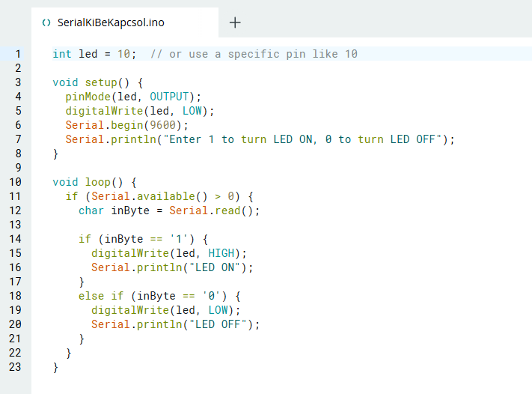The height and width of the screenshot is (394, 532).
Task: Click on 'void loop()' declaration
Action: [94, 182]
